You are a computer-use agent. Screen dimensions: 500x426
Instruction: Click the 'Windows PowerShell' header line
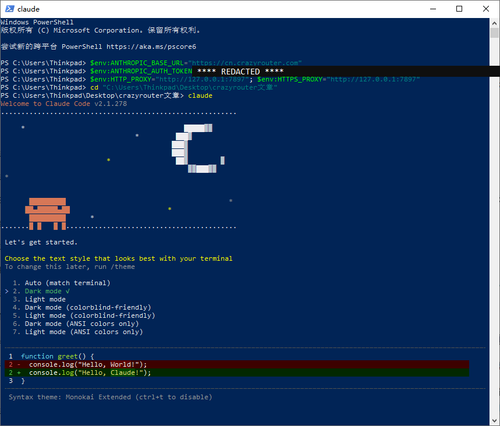(x=37, y=22)
